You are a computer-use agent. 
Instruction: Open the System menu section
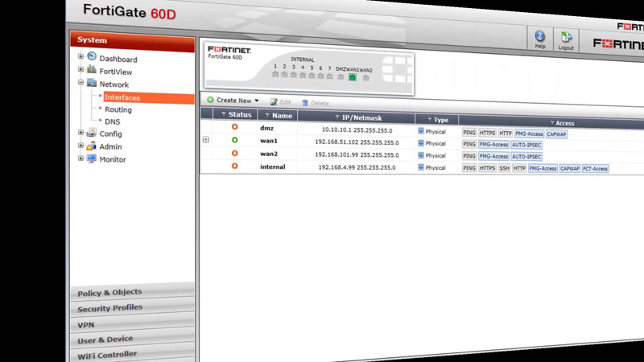tap(132, 41)
